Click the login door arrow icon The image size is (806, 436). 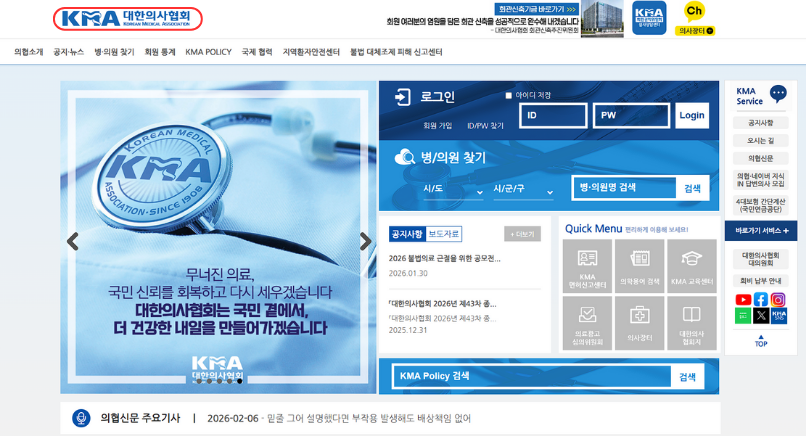(402, 97)
